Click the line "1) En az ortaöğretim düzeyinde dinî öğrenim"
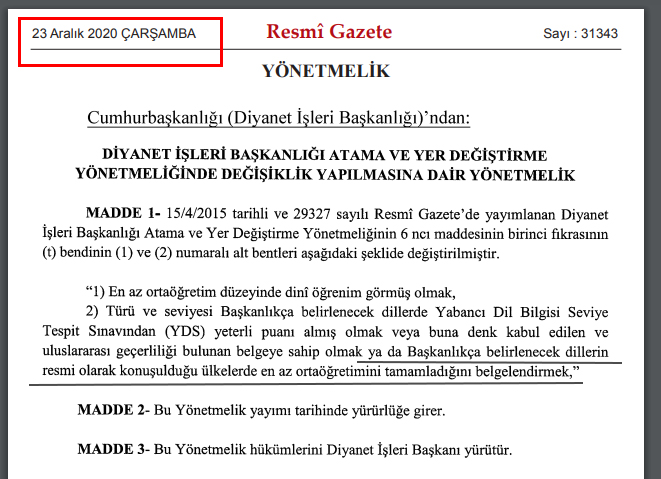This screenshot has height=479, width=661. click(271, 292)
